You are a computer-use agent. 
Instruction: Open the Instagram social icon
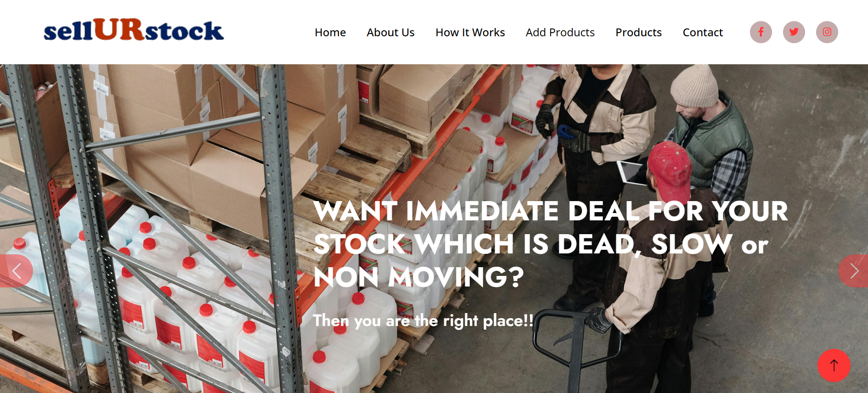pos(827,32)
